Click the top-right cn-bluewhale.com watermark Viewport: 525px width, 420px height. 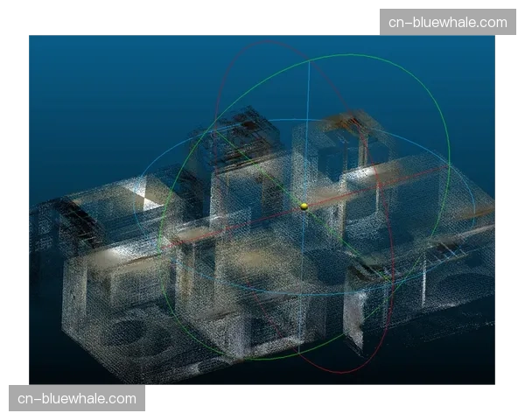click(x=447, y=22)
